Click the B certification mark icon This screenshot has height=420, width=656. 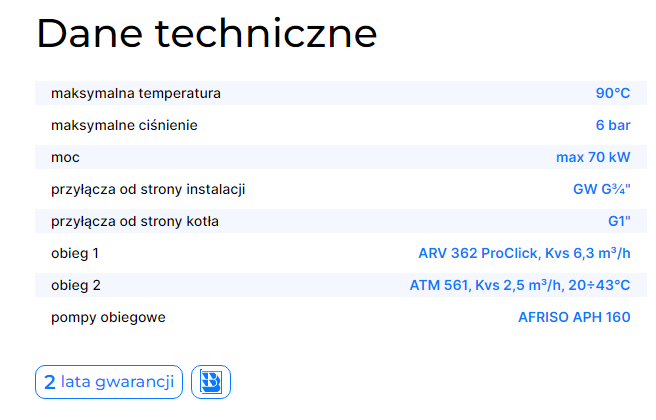211,382
